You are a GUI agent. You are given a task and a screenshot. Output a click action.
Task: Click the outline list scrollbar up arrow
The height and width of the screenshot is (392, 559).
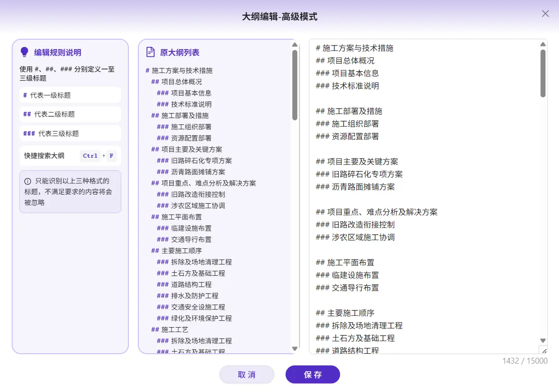pyautogui.click(x=295, y=45)
